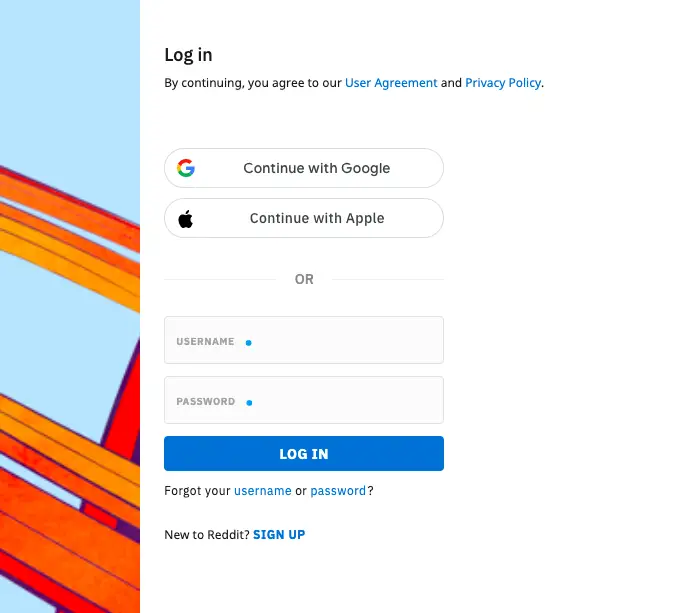Click the Google logo icon
Image resolution: width=681 pixels, height=613 pixels.
click(x=186, y=168)
